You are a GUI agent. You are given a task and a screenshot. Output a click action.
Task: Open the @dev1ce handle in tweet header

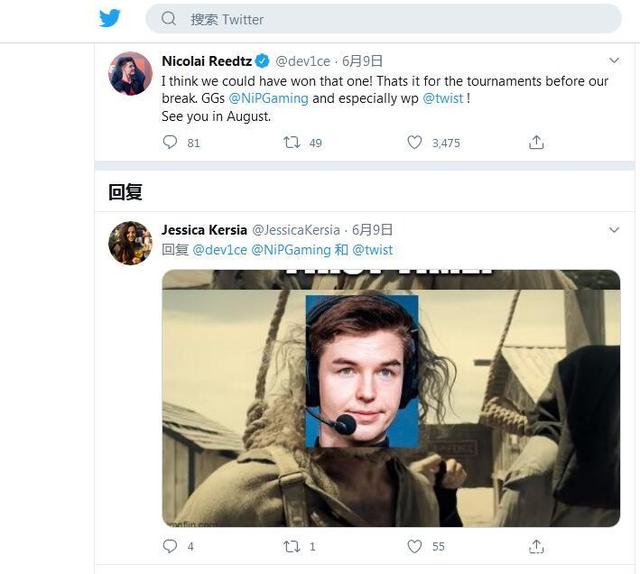coord(303,61)
